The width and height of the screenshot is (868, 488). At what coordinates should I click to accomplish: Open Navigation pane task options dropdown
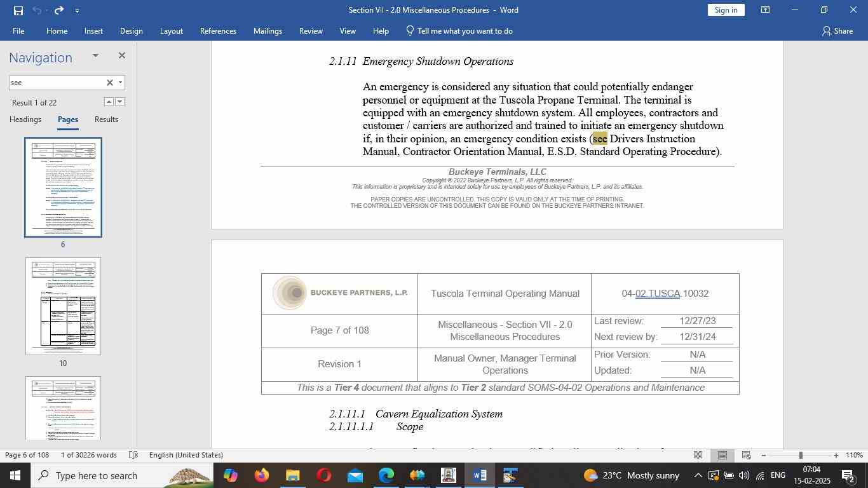(x=95, y=55)
